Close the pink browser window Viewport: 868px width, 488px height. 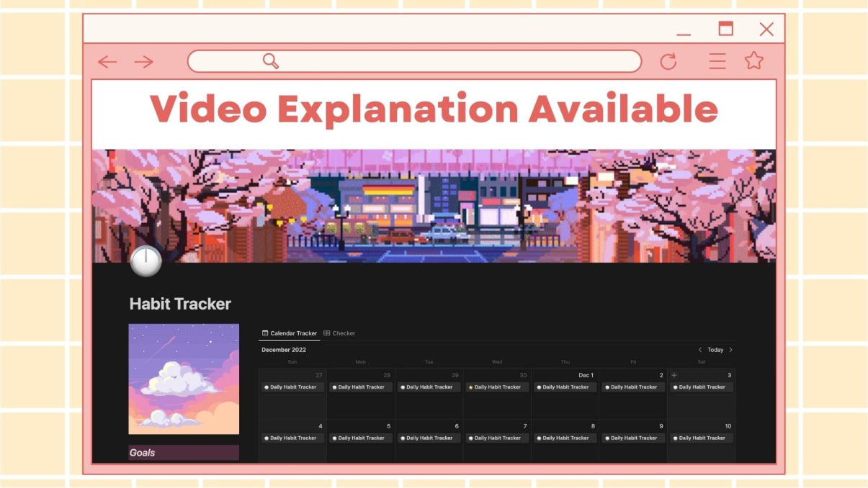pyautogui.click(x=766, y=29)
